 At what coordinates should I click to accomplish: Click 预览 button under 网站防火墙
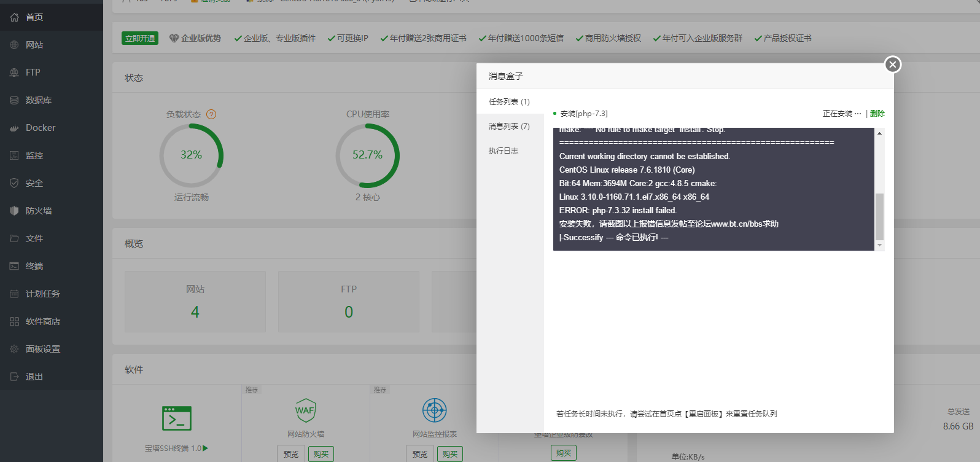(x=291, y=454)
